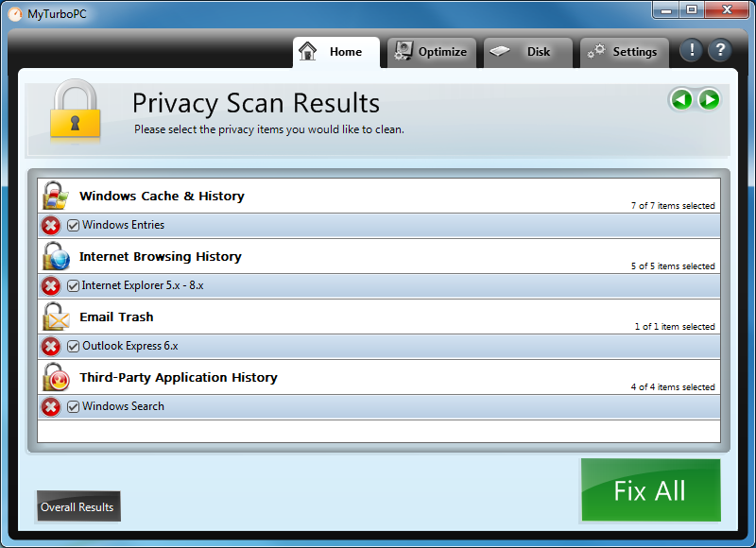Image resolution: width=756 pixels, height=548 pixels.
Task: Open the exclamation alert icon
Action: (692, 50)
